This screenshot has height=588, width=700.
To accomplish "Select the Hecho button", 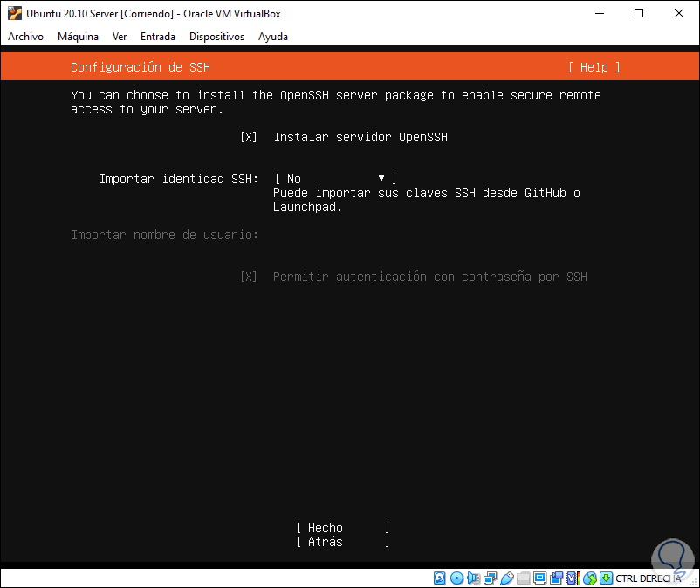I will pyautogui.click(x=343, y=528).
